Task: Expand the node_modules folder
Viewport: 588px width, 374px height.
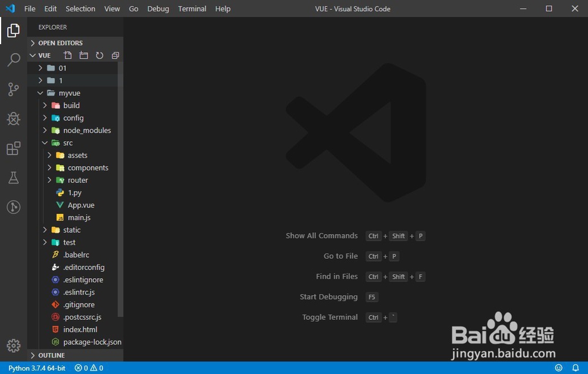Action: 72,130
